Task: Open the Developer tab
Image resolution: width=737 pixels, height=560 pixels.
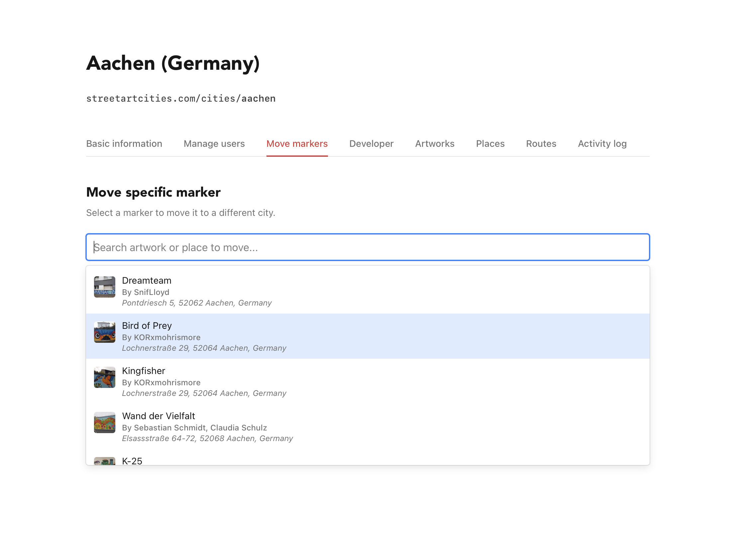Action: [x=371, y=144]
